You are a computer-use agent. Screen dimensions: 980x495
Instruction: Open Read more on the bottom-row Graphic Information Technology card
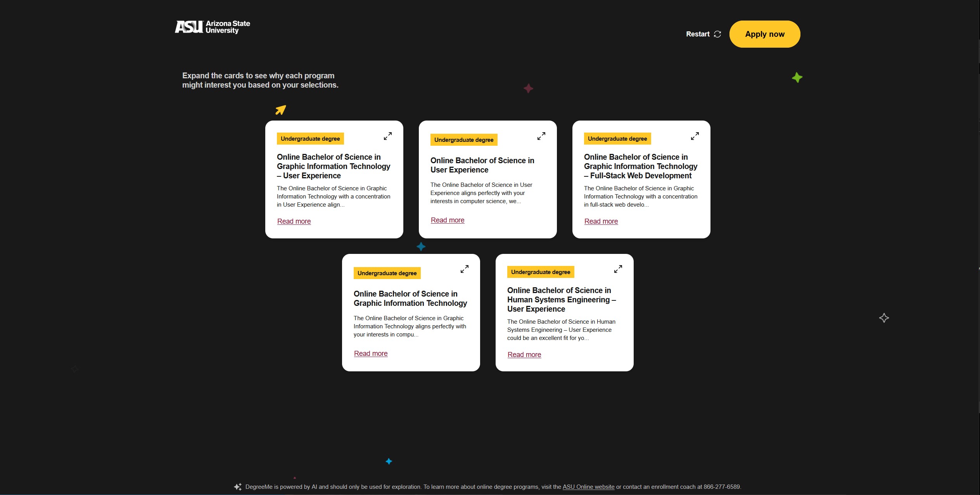tap(371, 354)
